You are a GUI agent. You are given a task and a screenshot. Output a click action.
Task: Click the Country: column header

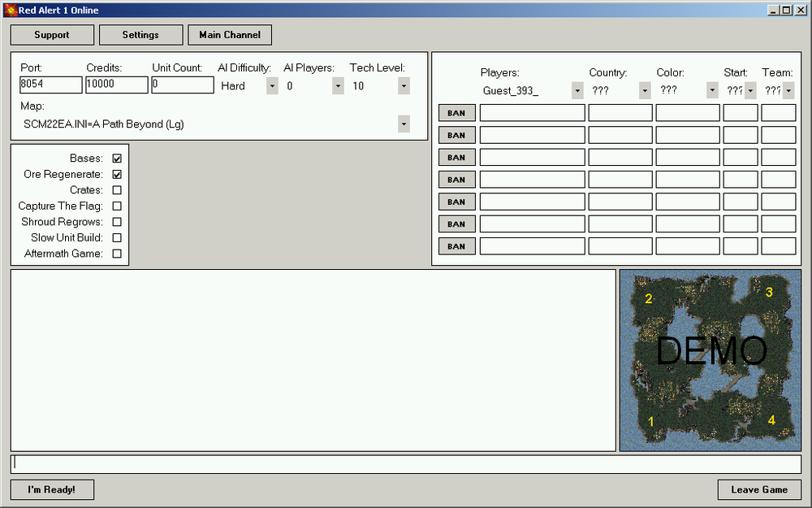[608, 72]
